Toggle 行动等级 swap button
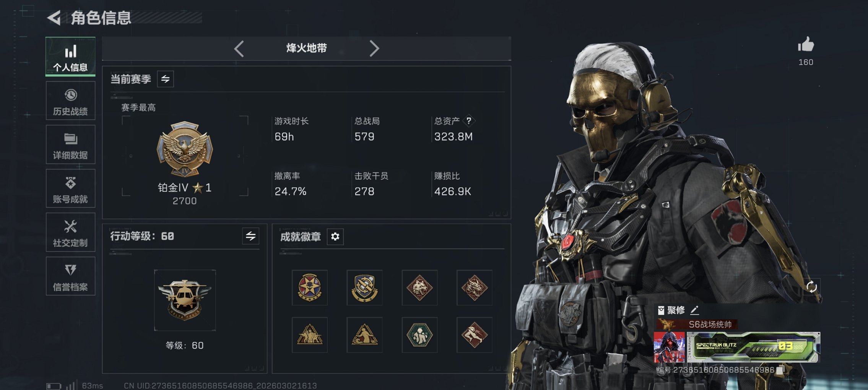Image resolution: width=868 pixels, height=390 pixels. pos(250,236)
